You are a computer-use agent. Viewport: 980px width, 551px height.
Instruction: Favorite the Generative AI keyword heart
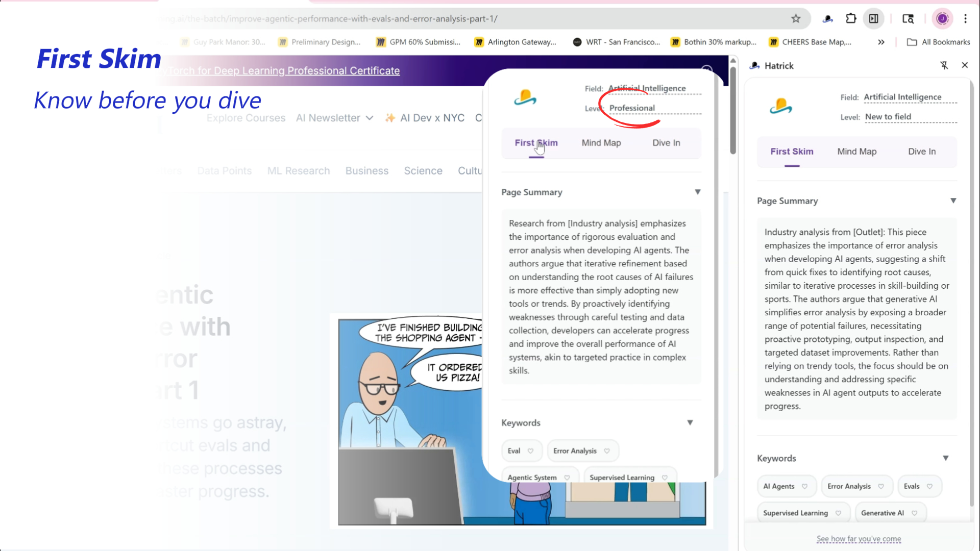(x=914, y=513)
